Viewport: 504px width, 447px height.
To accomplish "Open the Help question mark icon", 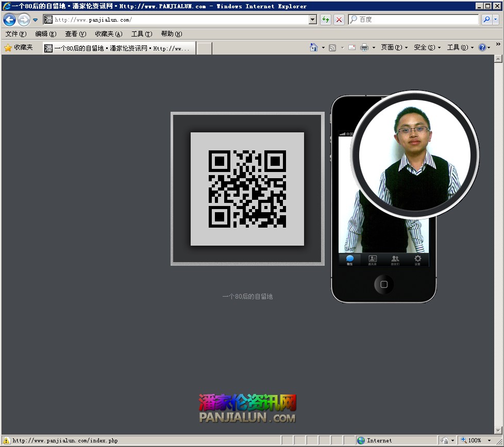I will (x=482, y=47).
